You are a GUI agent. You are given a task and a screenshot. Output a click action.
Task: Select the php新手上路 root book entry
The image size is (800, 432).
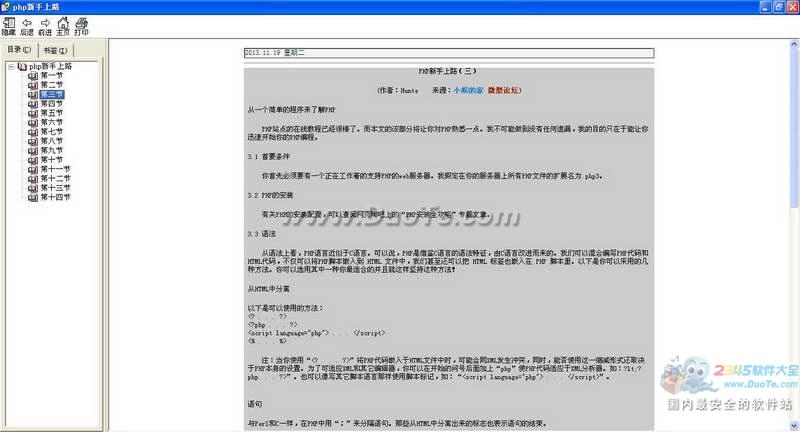point(51,66)
